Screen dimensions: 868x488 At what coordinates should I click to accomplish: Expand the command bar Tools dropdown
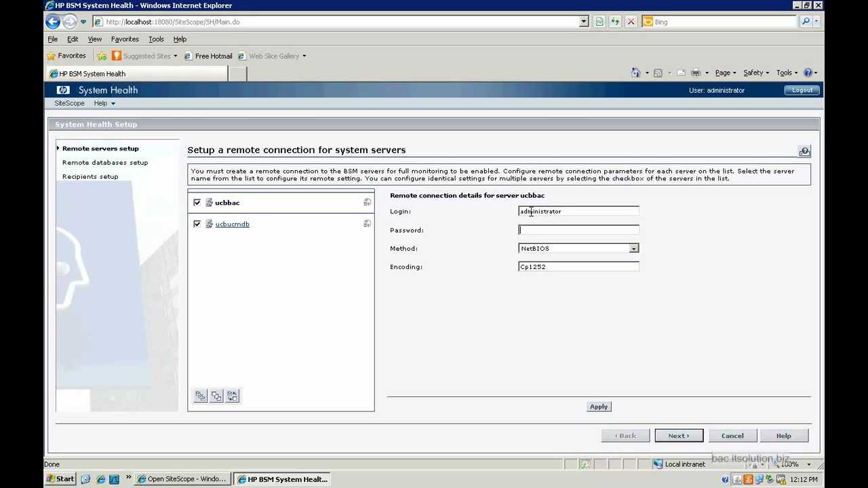click(x=795, y=73)
